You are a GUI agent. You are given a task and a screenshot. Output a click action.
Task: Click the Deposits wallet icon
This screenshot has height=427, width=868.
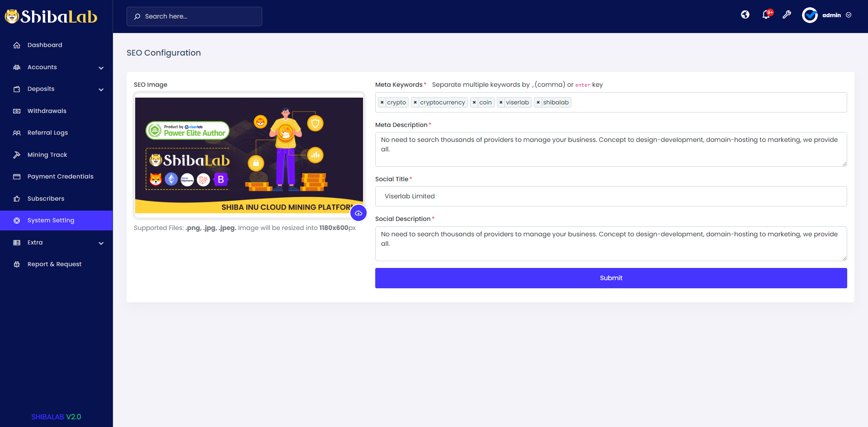(x=17, y=89)
